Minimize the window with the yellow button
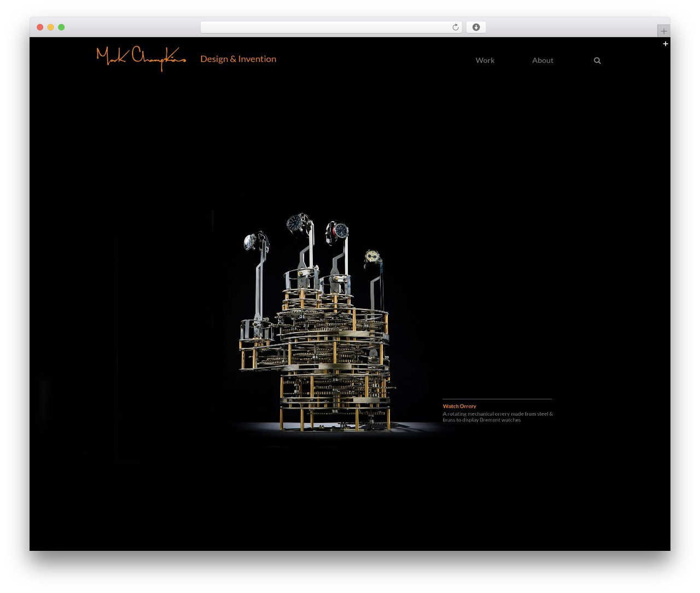 50,27
